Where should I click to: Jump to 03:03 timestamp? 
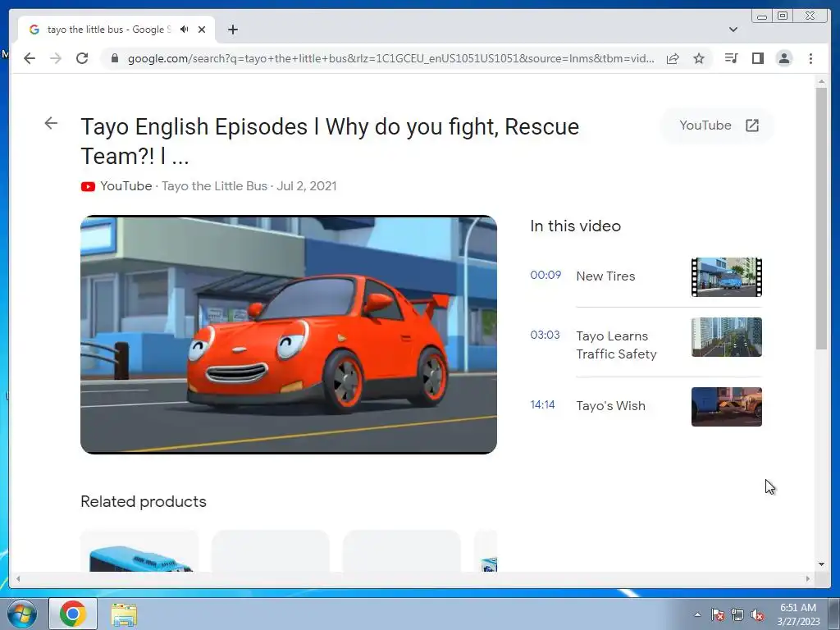545,335
